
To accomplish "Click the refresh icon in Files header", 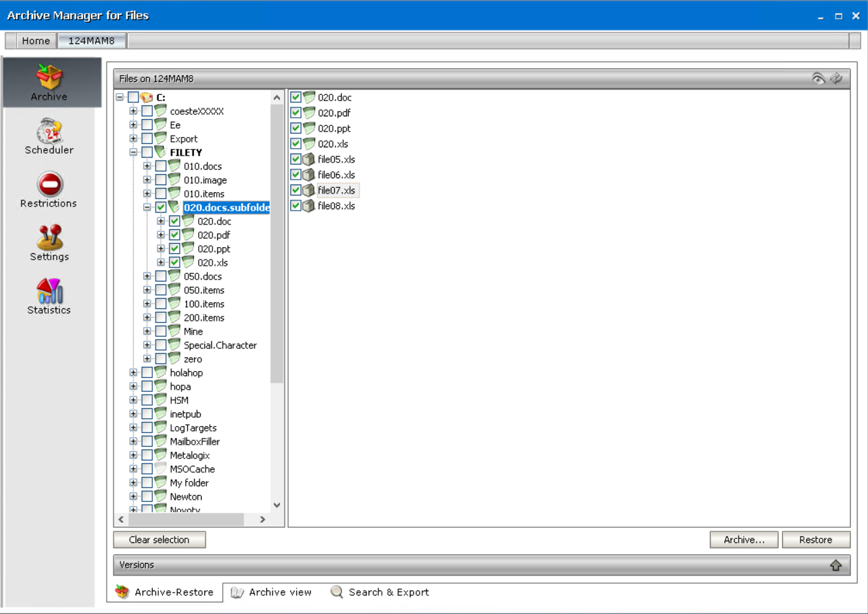I will (836, 78).
